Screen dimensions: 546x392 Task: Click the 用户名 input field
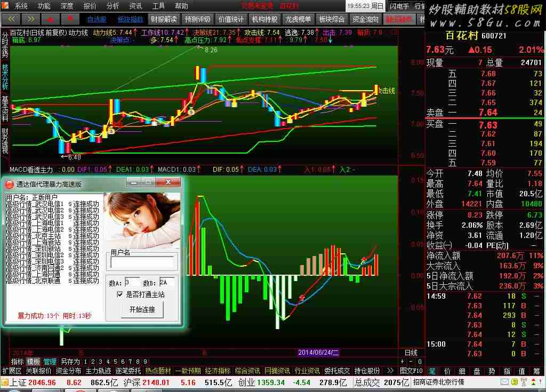(142, 262)
